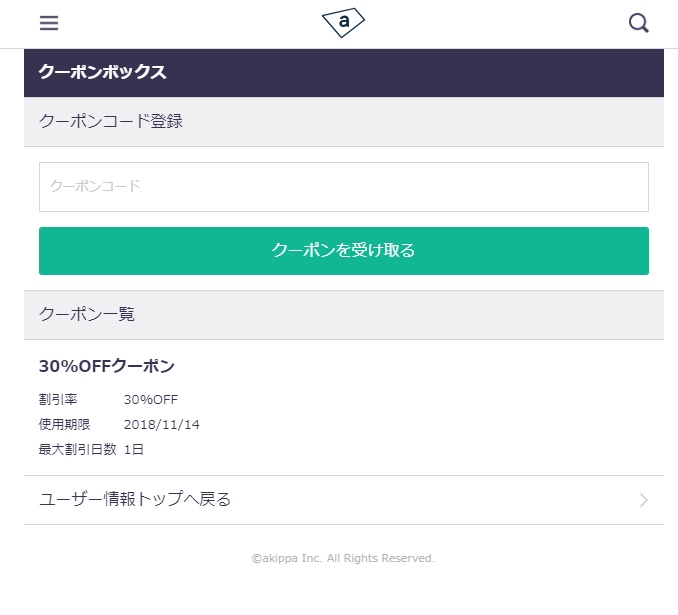Click the 最大割引日数 label

[x=77, y=449]
